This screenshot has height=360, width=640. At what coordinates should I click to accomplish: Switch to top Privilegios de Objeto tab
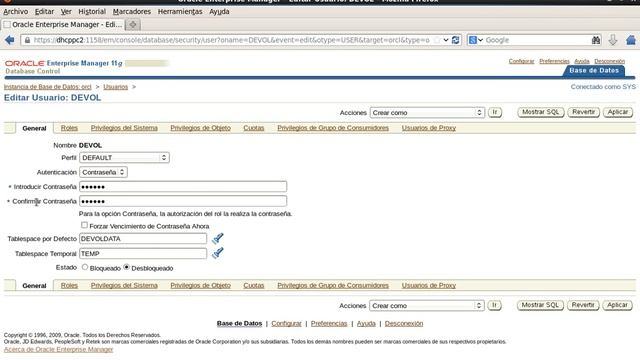pyautogui.click(x=200, y=128)
